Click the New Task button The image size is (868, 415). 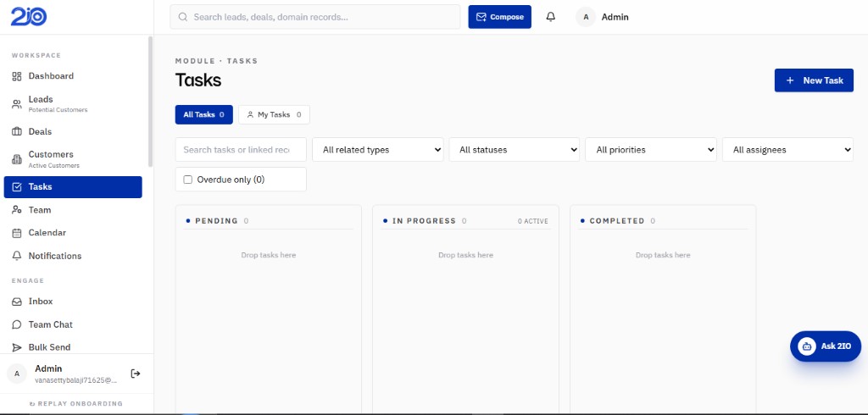coord(814,80)
